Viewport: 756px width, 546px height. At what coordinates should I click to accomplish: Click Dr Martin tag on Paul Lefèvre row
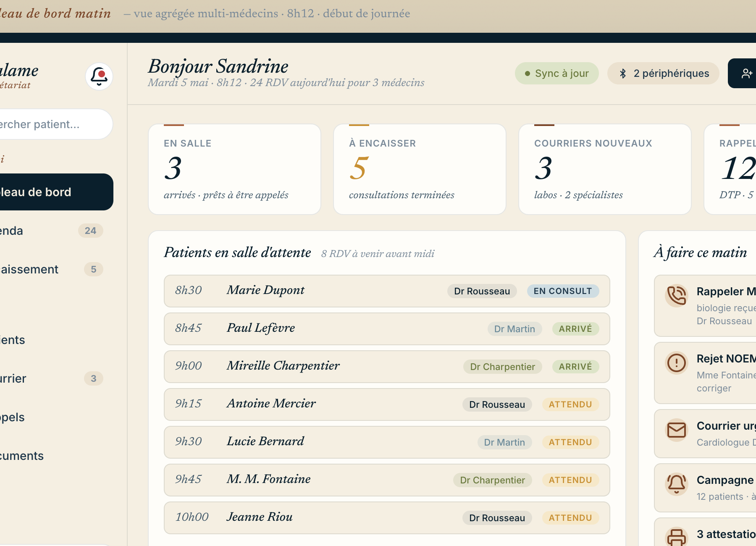point(514,329)
